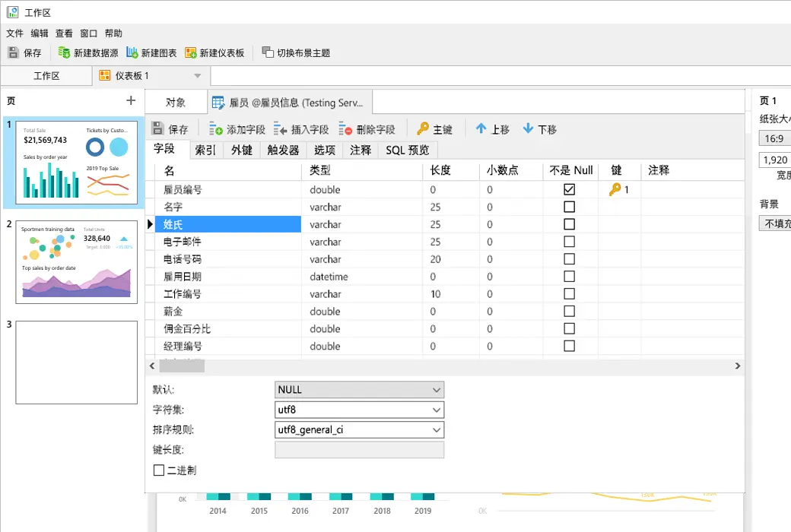Uncheck 不是 Null for 雇员编号
791x532 pixels.
tap(569, 189)
